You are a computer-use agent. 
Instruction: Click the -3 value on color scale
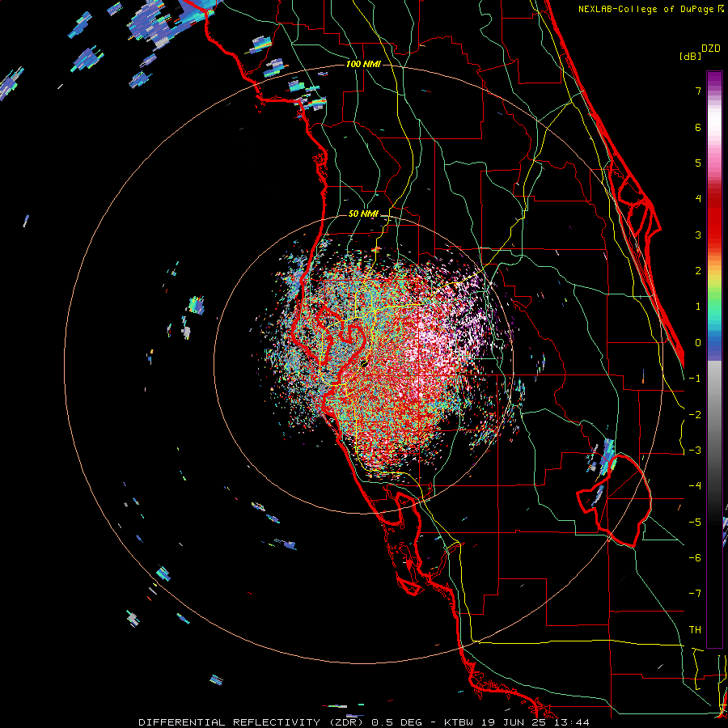[x=695, y=451]
